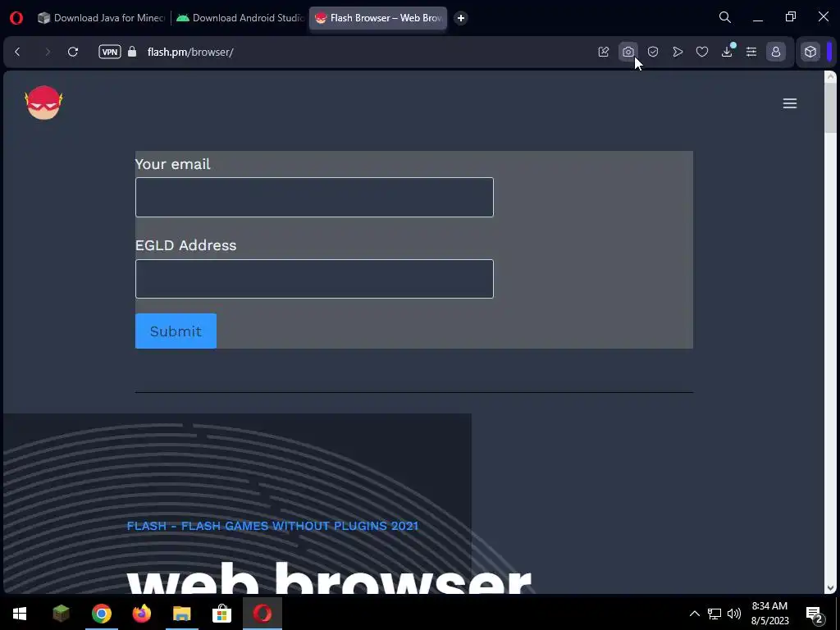Go back to previous page
The width and height of the screenshot is (840, 630).
click(x=18, y=52)
